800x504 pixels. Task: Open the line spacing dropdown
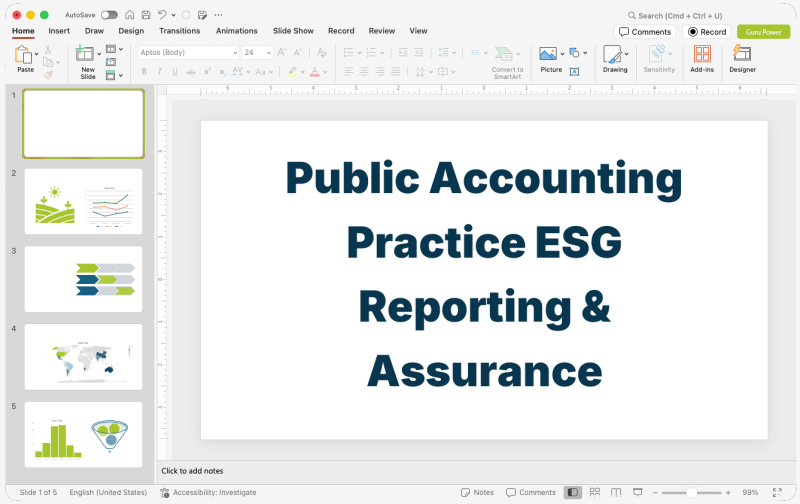tap(446, 53)
